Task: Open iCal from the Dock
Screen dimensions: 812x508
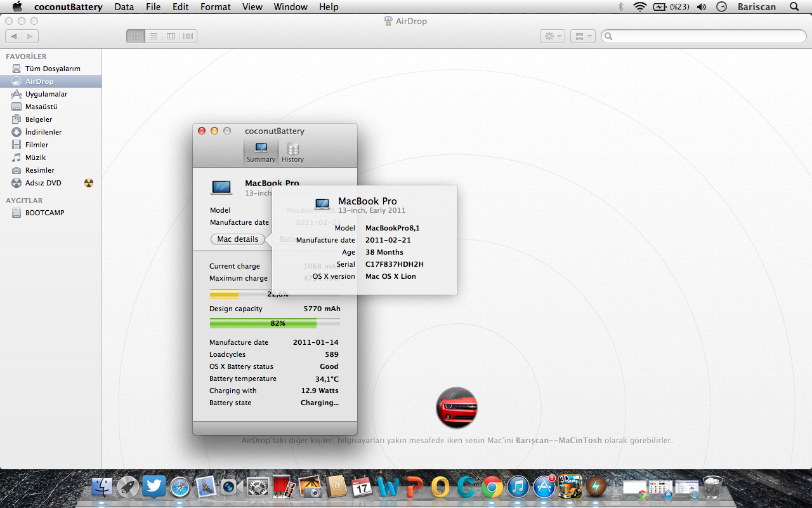Action: click(362, 487)
